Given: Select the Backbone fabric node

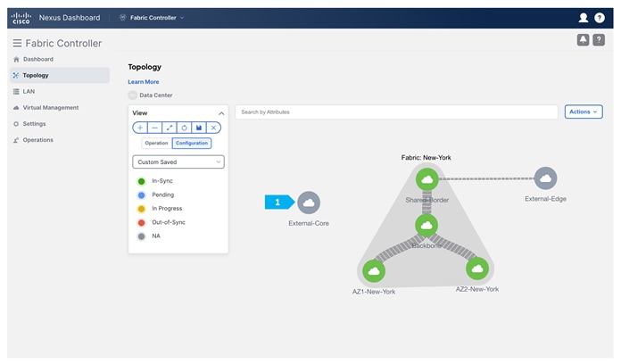Looking at the screenshot, I should pos(426,226).
